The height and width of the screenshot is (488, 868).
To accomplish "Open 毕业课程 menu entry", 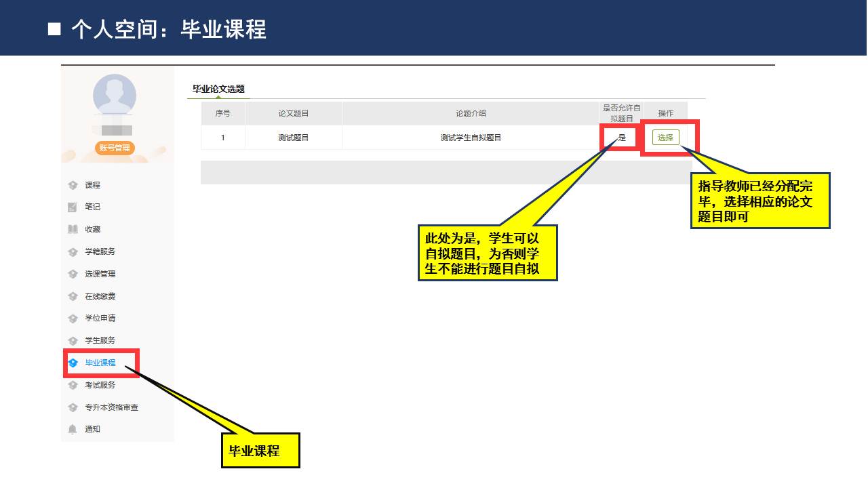I will click(x=100, y=363).
